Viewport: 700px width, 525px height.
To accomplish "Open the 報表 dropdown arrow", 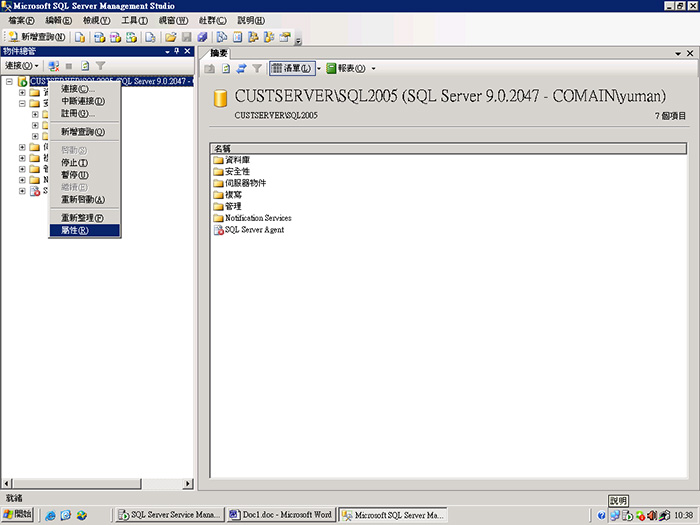I will pos(374,68).
